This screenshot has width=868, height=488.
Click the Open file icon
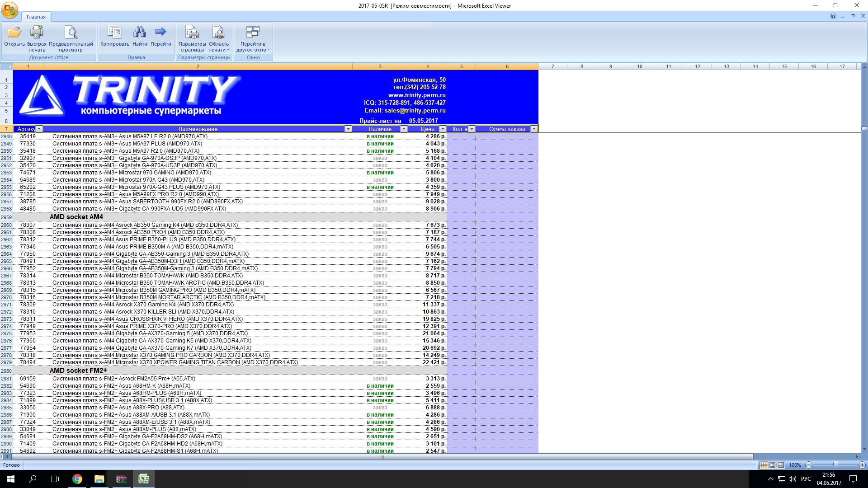click(14, 33)
